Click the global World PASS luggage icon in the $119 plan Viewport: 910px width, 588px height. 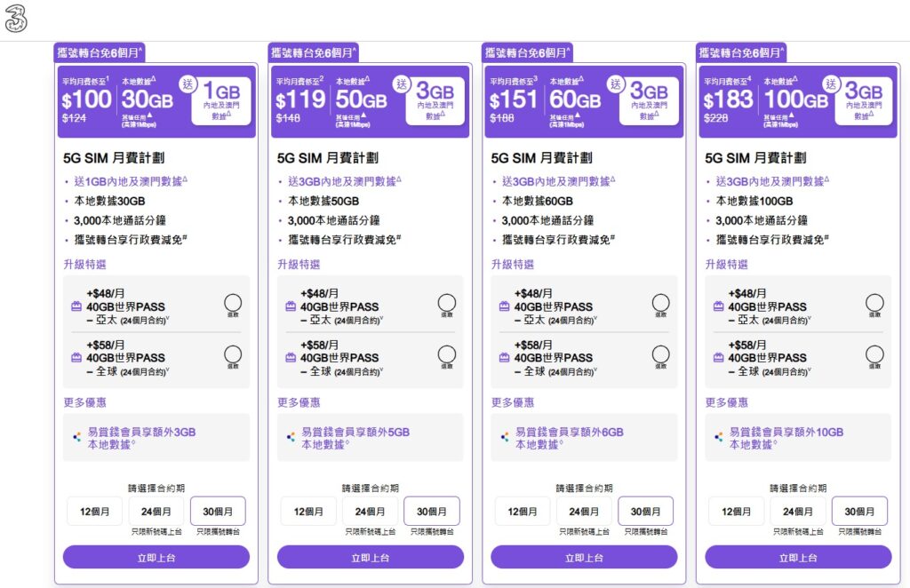pyautogui.click(x=290, y=357)
